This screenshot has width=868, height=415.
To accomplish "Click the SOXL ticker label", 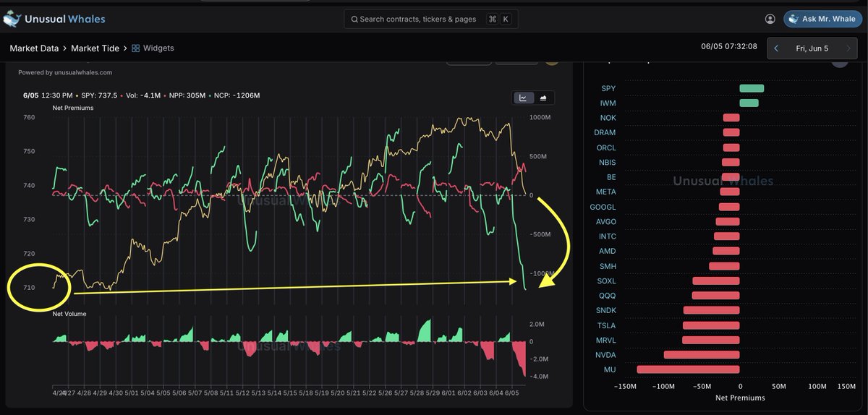I will pyautogui.click(x=606, y=281).
